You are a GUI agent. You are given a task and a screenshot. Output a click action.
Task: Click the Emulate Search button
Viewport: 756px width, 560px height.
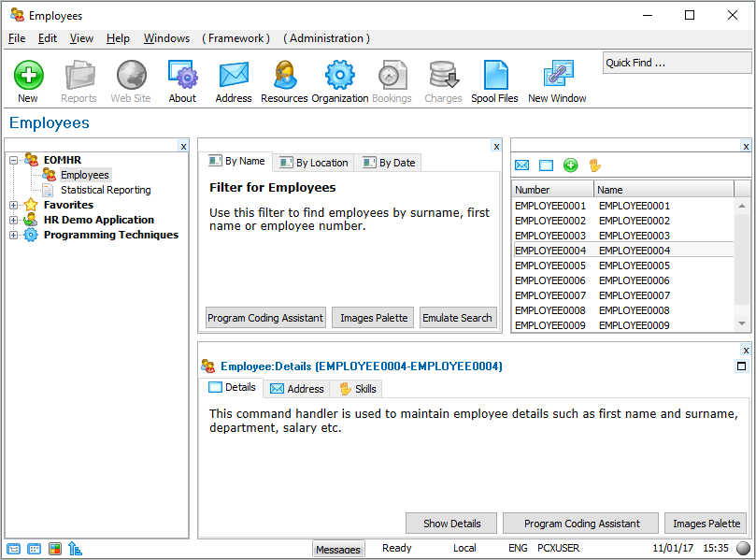[x=457, y=318]
